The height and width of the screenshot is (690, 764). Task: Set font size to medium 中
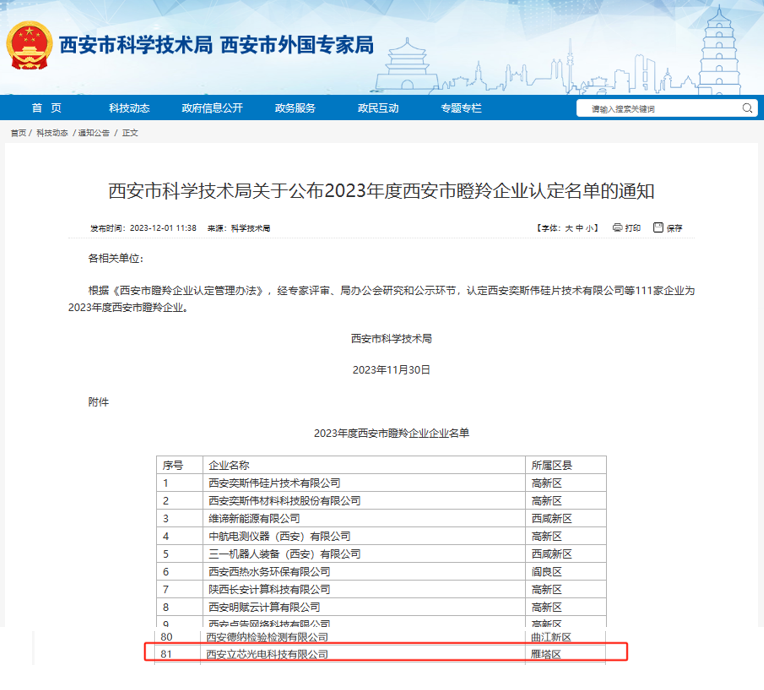click(580, 229)
